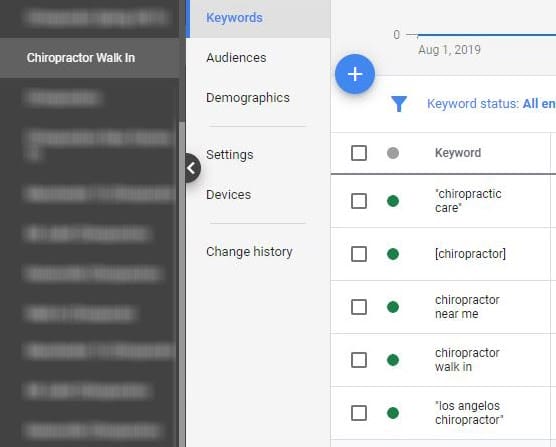Click the blue plus add keyword button

(355, 74)
